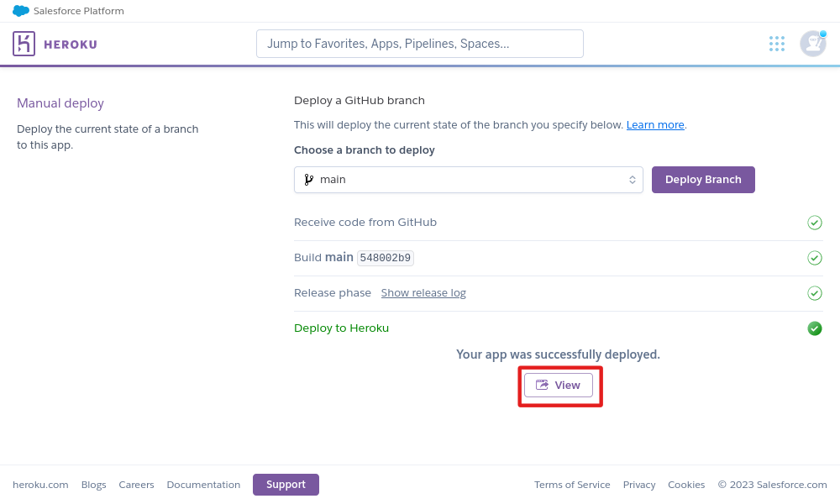Viewport: 840px width, 504px height.
Task: Click the Heroku logo icon
Action: pyautogui.click(x=24, y=44)
